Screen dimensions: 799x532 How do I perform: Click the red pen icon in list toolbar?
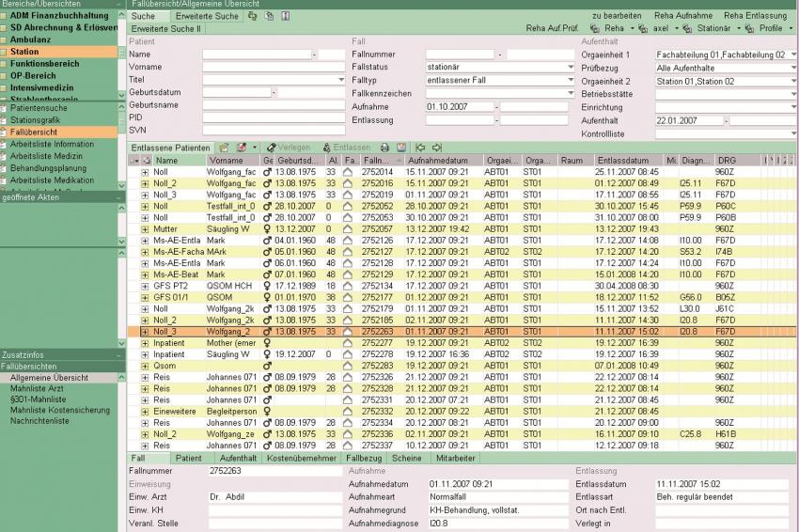(x=242, y=148)
